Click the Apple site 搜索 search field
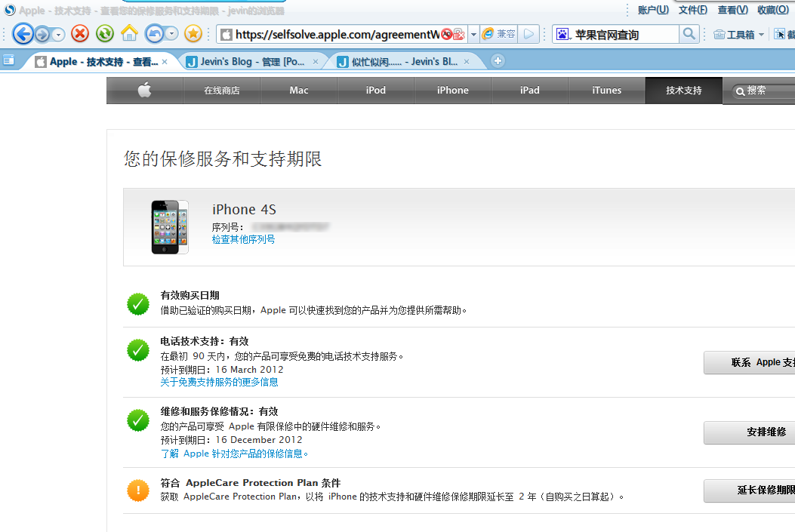The image size is (795, 532). [x=763, y=91]
